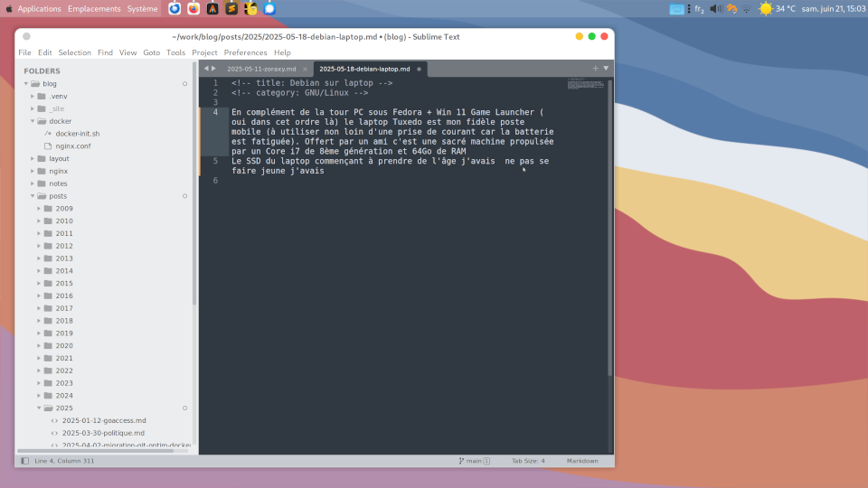Expand the 2019 posts folder

click(39, 333)
